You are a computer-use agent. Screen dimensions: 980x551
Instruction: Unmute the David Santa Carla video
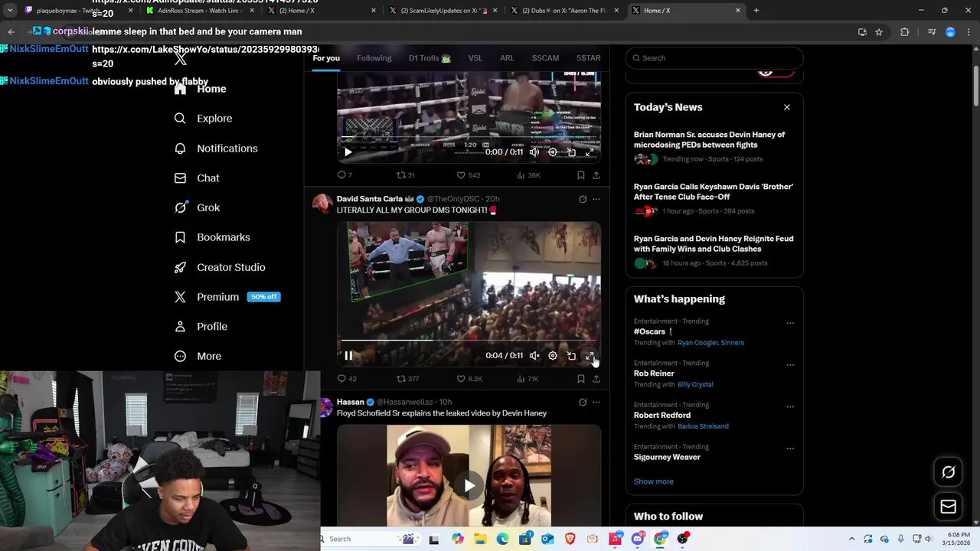pos(534,356)
